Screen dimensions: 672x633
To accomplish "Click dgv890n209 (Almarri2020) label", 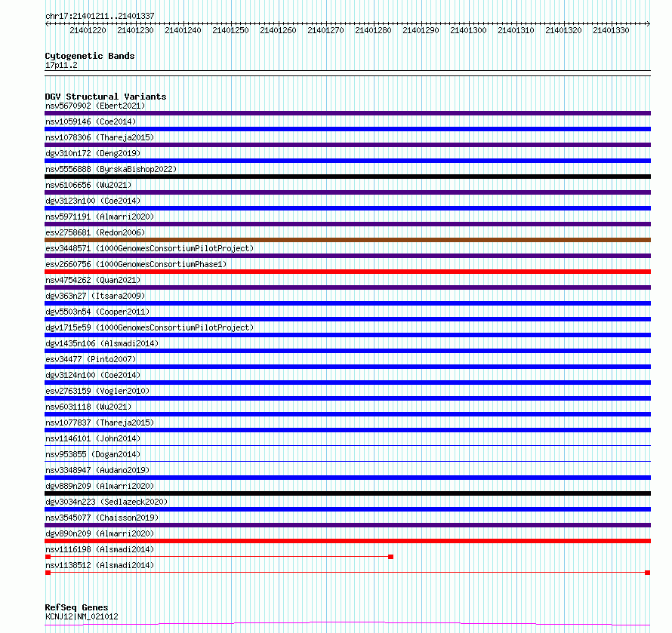I will (x=100, y=533).
